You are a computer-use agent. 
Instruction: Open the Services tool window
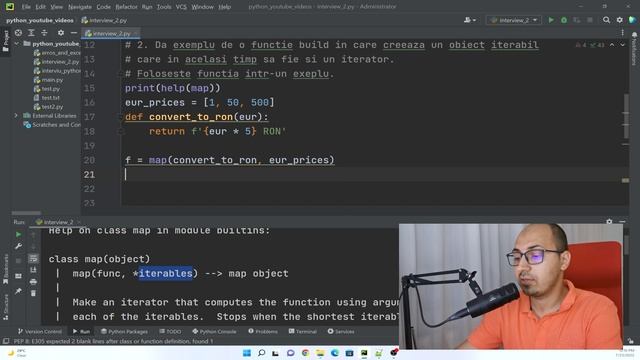(341, 331)
